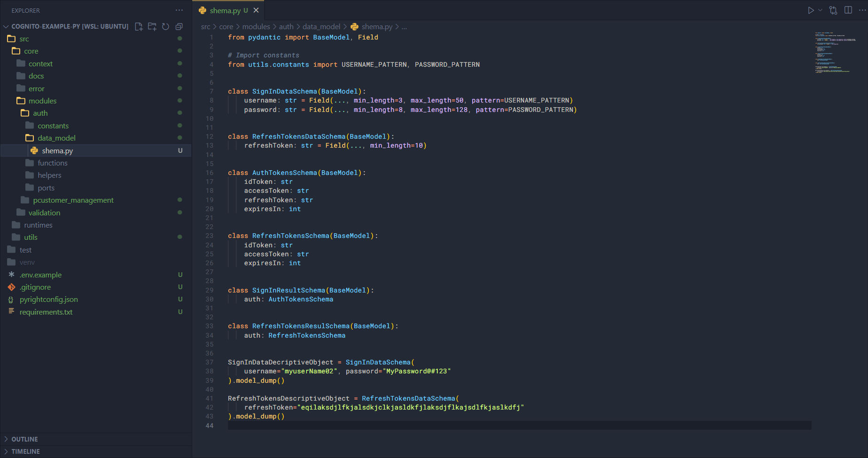The height and width of the screenshot is (458, 868).
Task: Run the Python file with play button
Action: [x=811, y=10]
